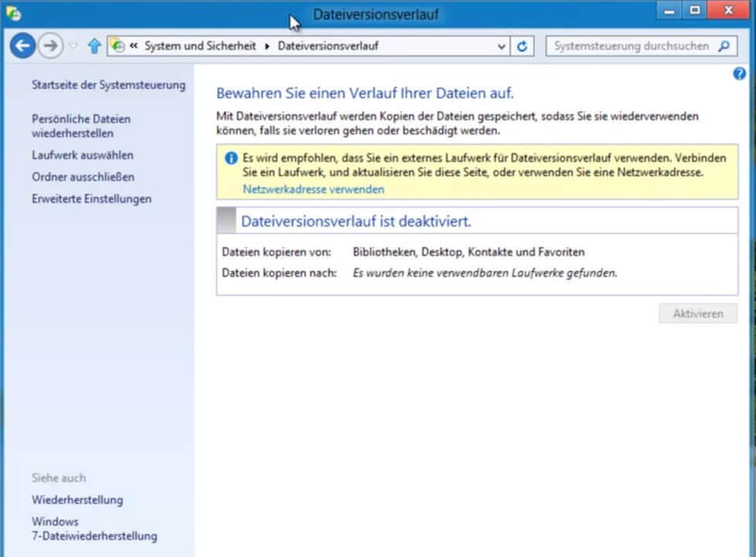Click inside the Systemsteuerung durchsuchen search field
This screenshot has width=756, height=557.
[634, 46]
